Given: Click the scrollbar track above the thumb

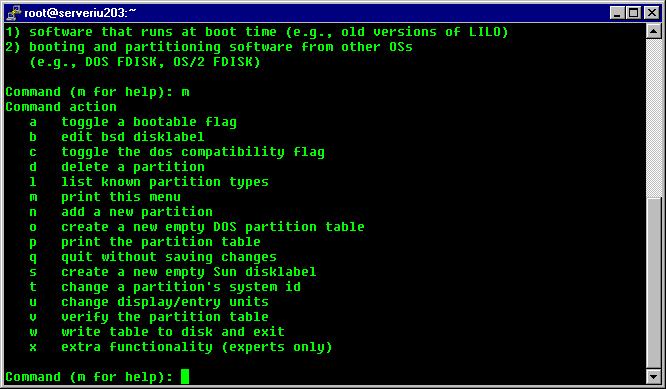Looking at the screenshot, I should pos(653,118).
